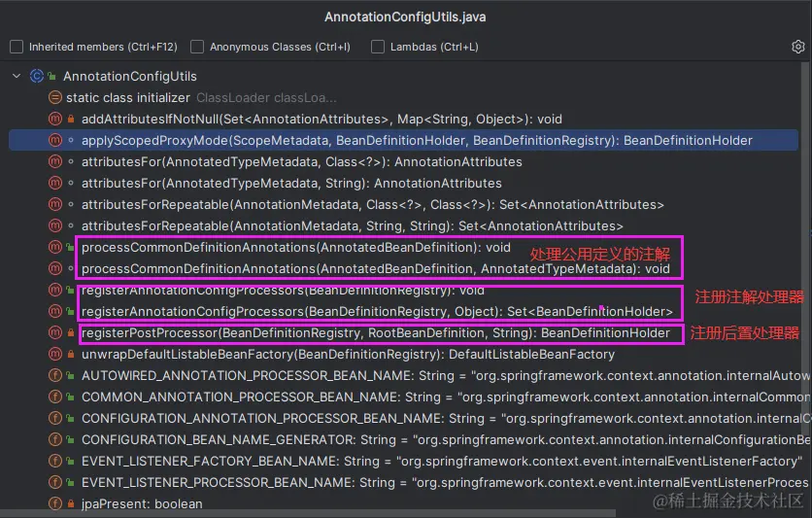Click the method icon of registerPostProcessor
Viewport: 812px width, 518px height.
55,332
